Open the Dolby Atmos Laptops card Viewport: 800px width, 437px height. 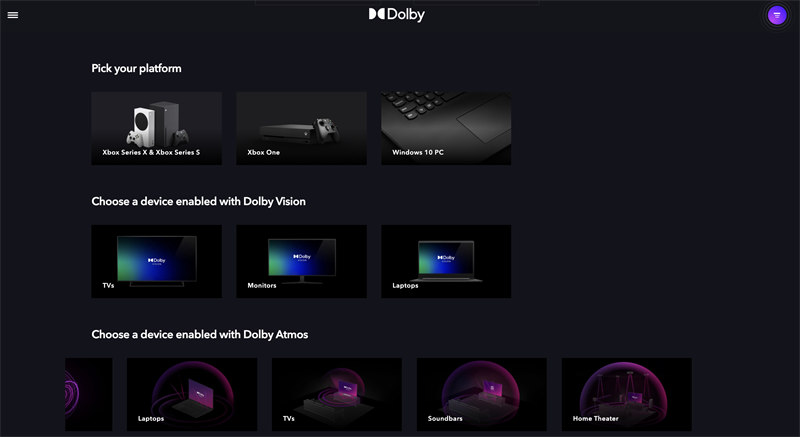(192, 394)
